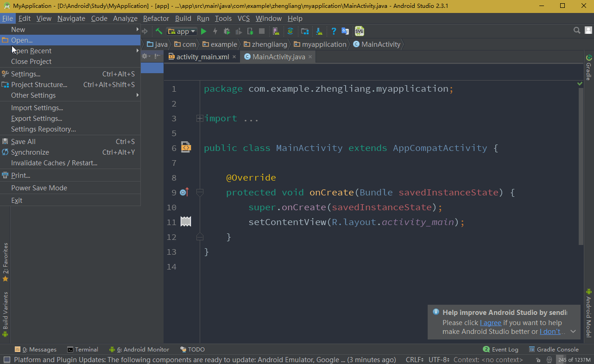Select Invalidate Caches / Restart...
The height and width of the screenshot is (364, 594).
pos(70,163)
